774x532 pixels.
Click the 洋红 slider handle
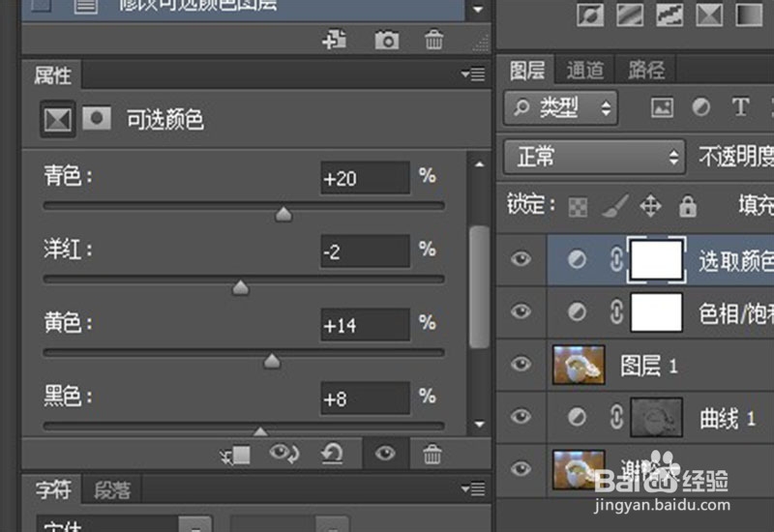click(240, 287)
